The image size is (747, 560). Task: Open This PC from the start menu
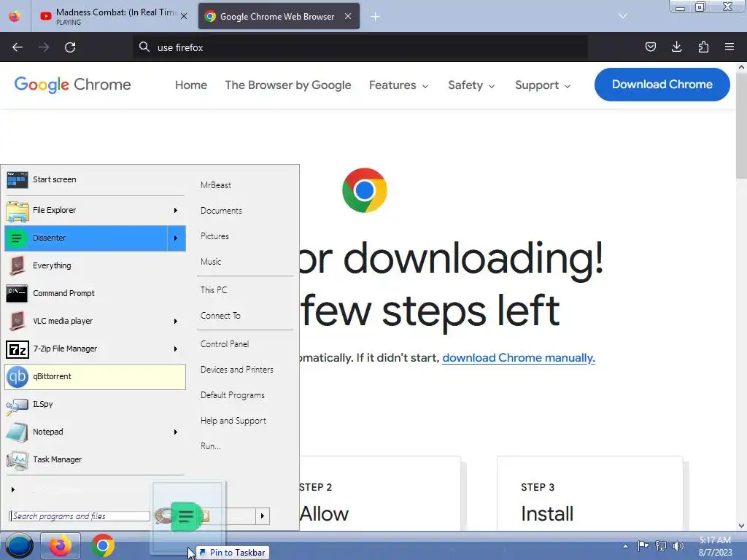pos(214,290)
